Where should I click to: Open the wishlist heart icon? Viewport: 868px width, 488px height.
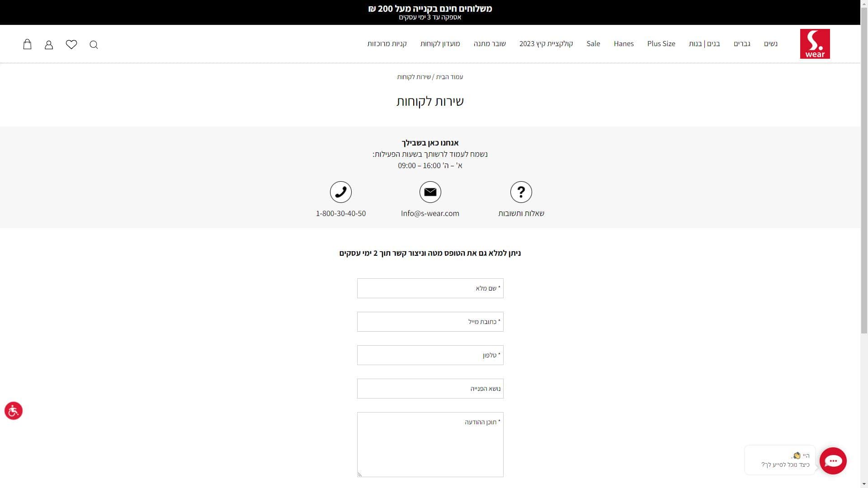tap(71, 44)
